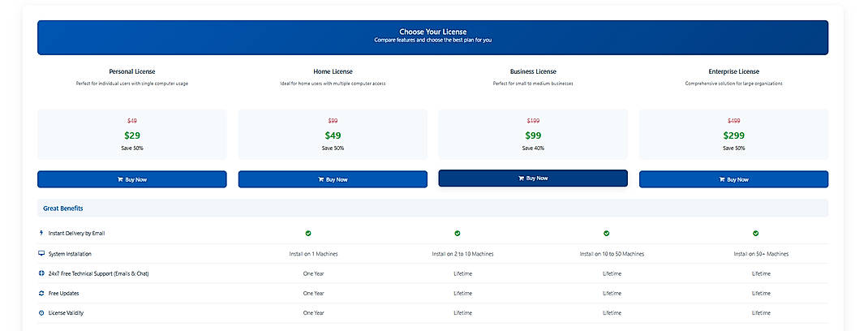Click the Personal column Instant Delivery checkmark
The height and width of the screenshot is (331, 868).
308,233
